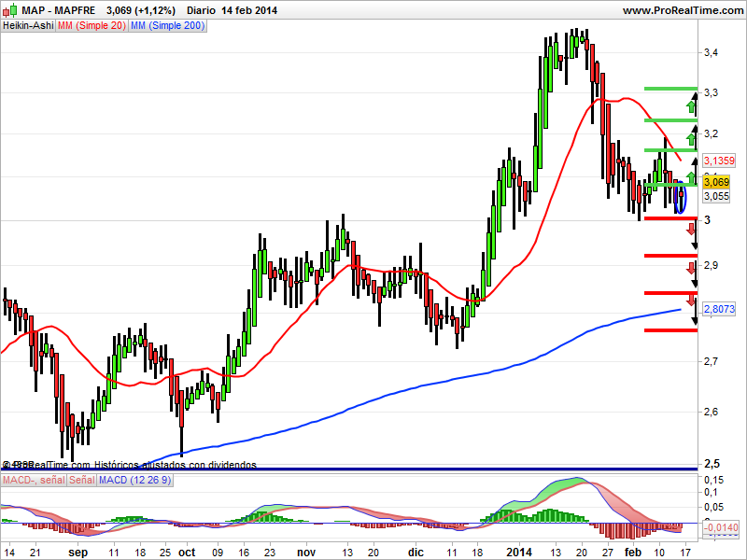Screen dimensions: 747x560
Task: Click the red 3,1359 moving average value
Action: point(719,161)
